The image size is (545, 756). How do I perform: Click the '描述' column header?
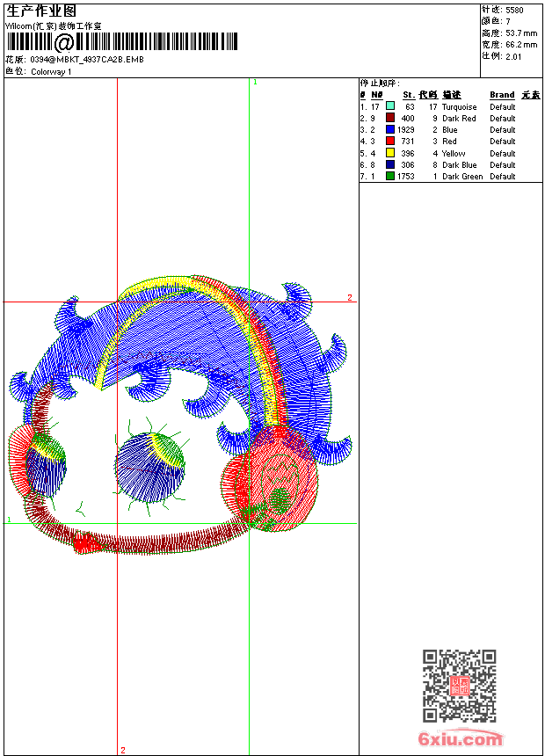[452, 95]
